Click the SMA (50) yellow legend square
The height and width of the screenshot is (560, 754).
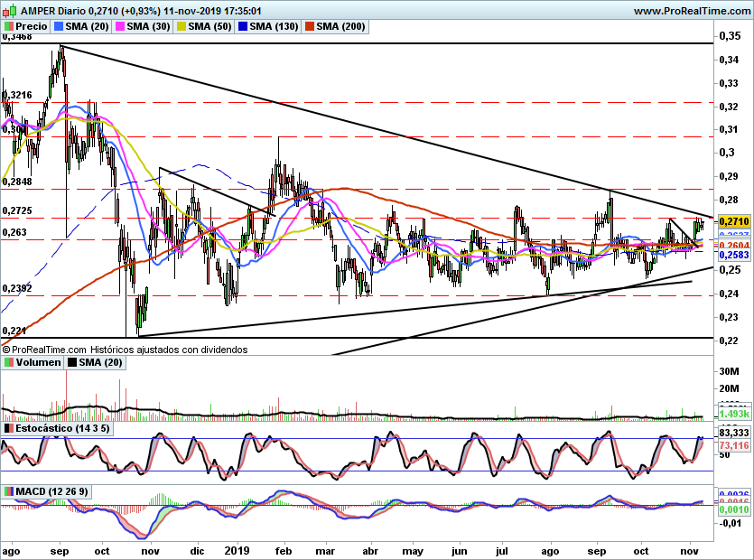coord(182,26)
